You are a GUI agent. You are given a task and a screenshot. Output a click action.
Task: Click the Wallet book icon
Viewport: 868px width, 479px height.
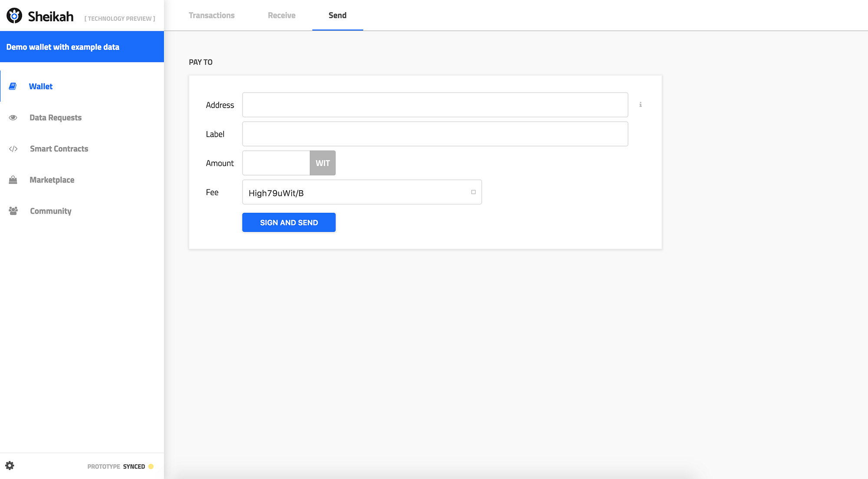(13, 86)
